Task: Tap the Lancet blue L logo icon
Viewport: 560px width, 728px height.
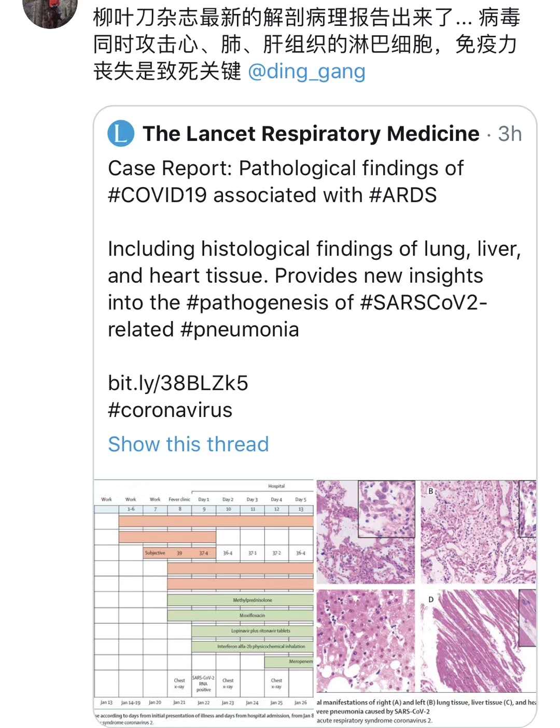Action: pos(121,133)
